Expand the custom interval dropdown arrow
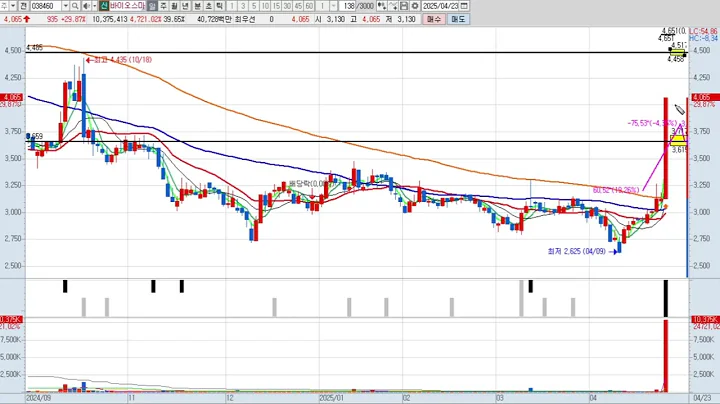 (334, 6)
